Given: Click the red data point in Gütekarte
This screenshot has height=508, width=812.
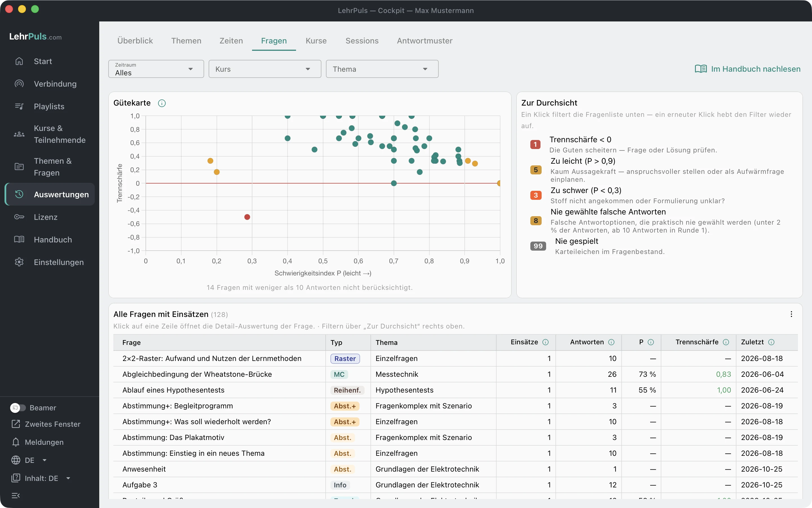Looking at the screenshot, I should [x=247, y=217].
